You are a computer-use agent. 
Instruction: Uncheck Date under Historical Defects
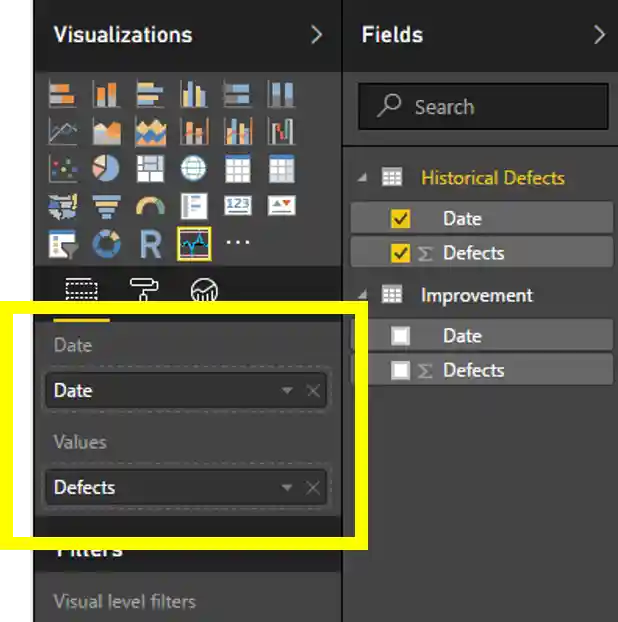(x=401, y=219)
